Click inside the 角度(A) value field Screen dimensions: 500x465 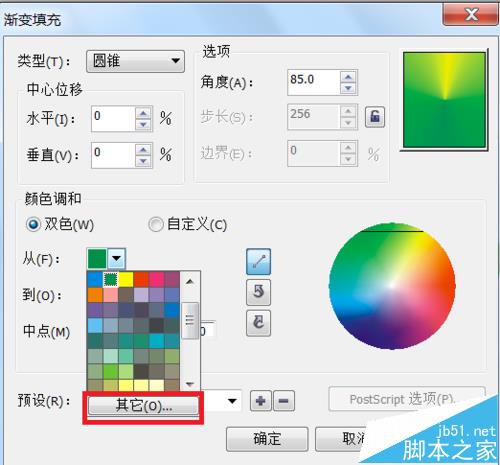pos(313,82)
